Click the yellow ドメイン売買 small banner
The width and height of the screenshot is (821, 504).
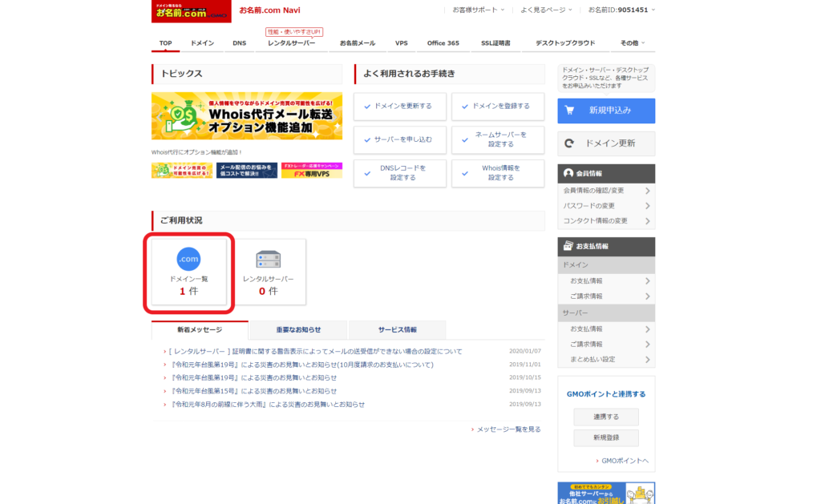pos(182,170)
